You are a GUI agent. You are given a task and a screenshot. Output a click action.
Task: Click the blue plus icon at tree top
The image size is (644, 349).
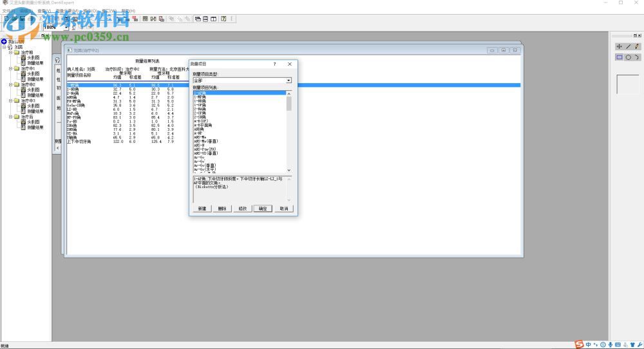(x=4, y=41)
